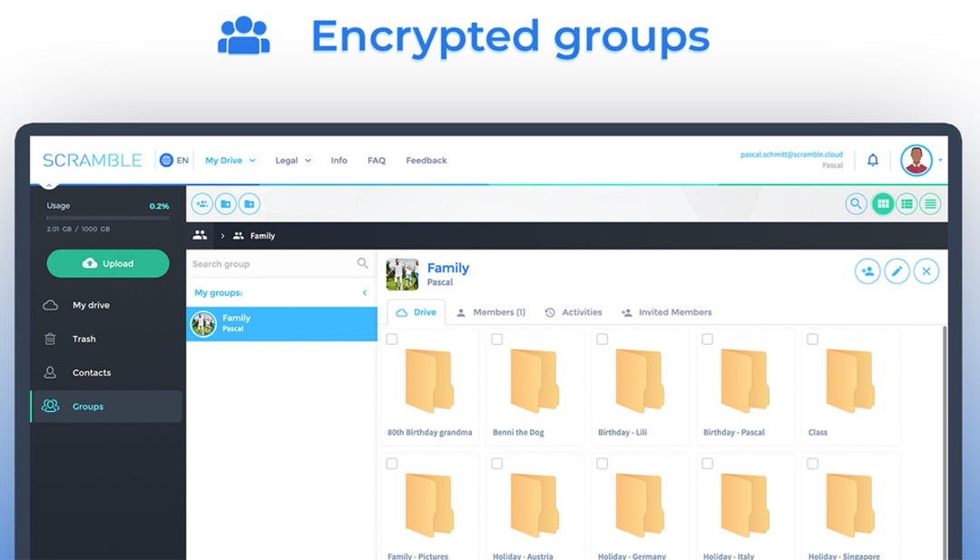
Task: Open Contacts in the sidebar
Action: click(x=107, y=372)
